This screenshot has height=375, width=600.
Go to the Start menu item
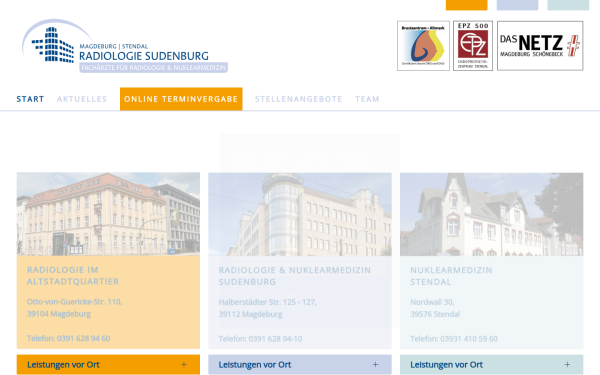[x=30, y=99]
